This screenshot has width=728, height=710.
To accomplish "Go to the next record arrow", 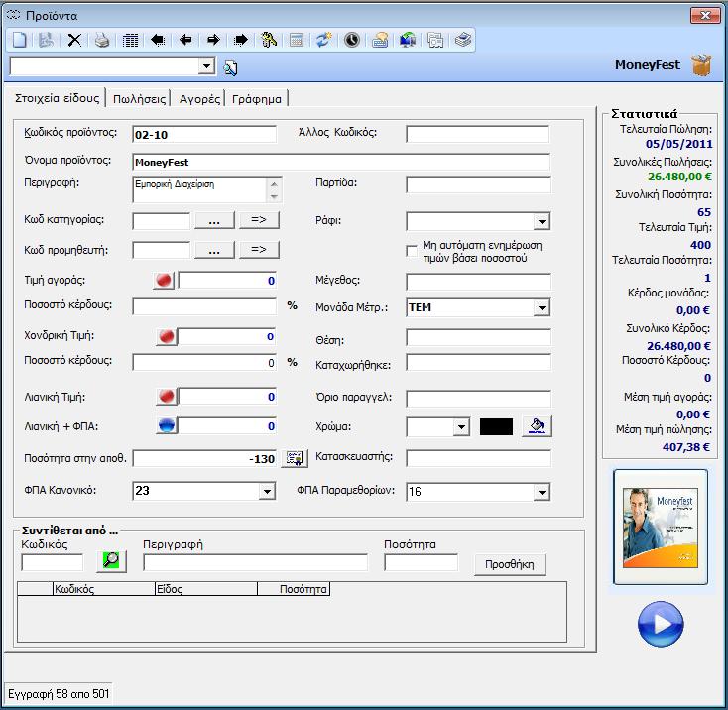I will (x=213, y=40).
